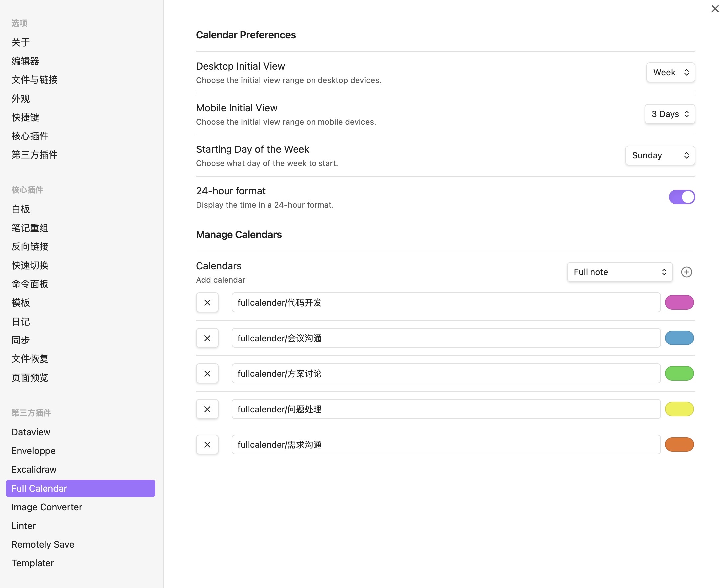The width and height of the screenshot is (726, 588).
Task: Click the add calendar plus icon
Action: [x=686, y=272]
